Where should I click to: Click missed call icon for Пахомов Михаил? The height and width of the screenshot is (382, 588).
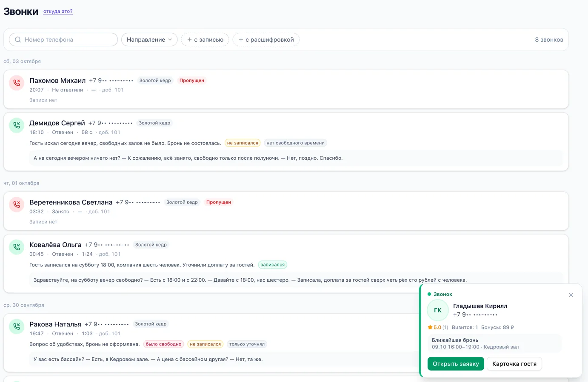(17, 83)
